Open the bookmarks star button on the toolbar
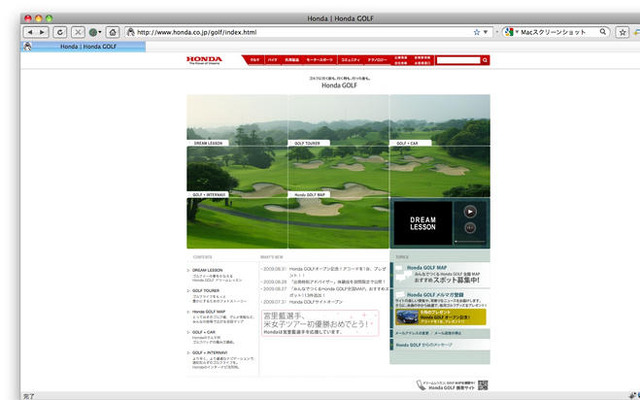 [x=622, y=32]
